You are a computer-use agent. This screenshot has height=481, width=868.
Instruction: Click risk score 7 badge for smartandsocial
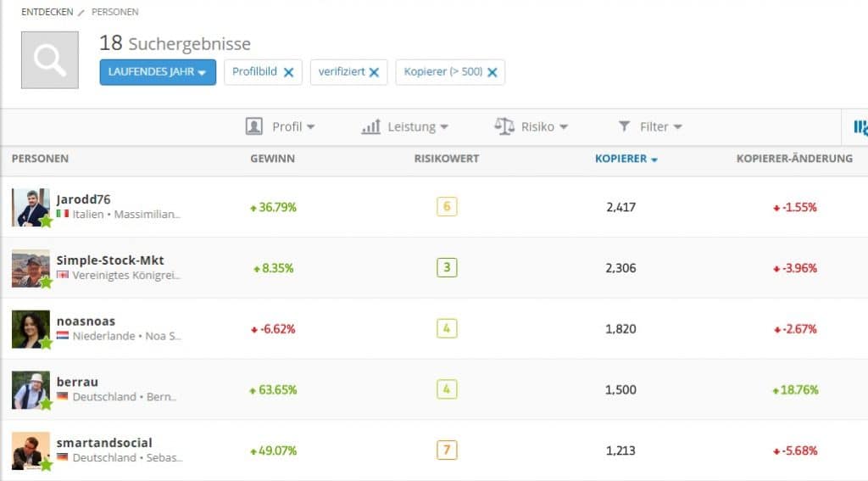(x=447, y=450)
